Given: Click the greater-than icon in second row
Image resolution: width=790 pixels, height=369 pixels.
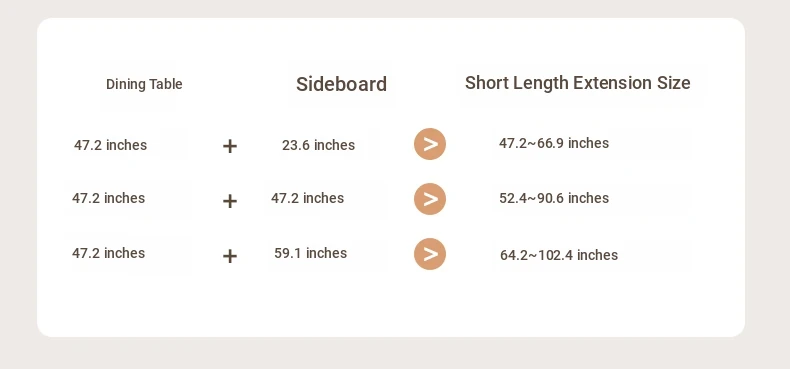Looking at the screenshot, I should click(x=430, y=199).
